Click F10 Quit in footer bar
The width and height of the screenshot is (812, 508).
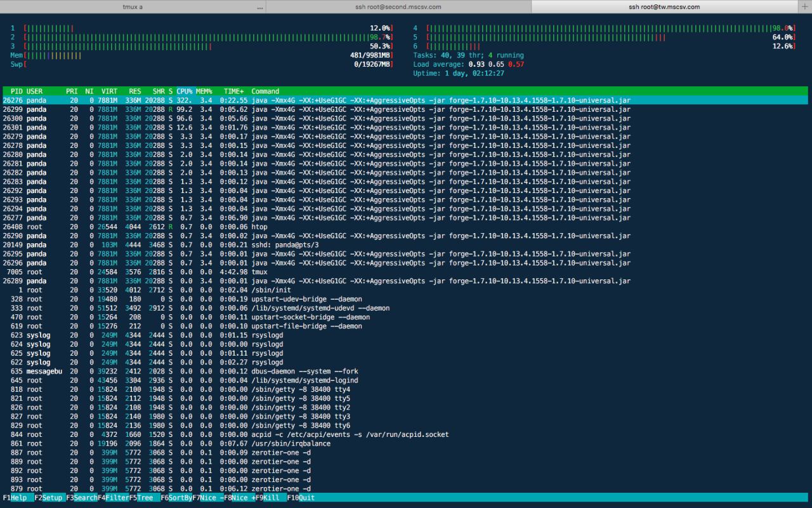tap(301, 498)
